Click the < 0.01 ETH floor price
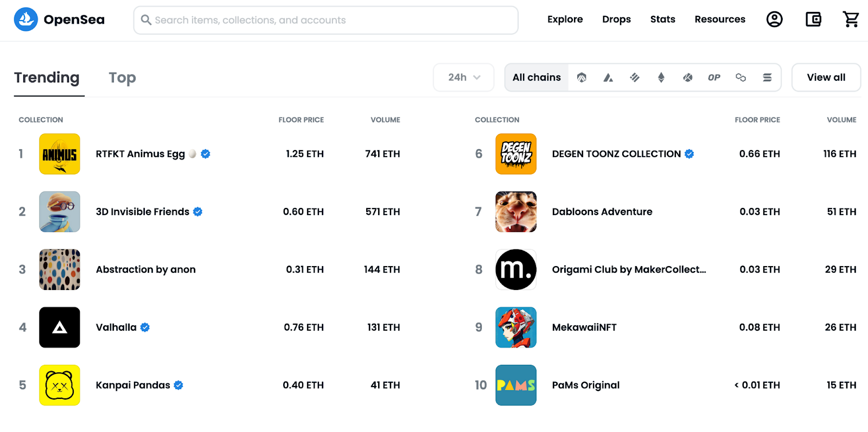Viewport: 868px width, 432px height. [x=757, y=385]
